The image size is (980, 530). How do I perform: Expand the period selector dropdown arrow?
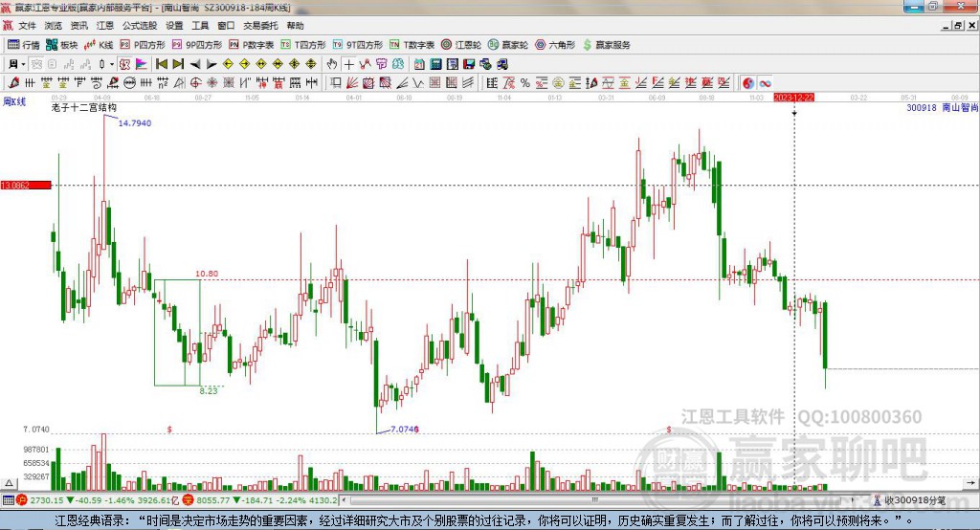coord(23,64)
